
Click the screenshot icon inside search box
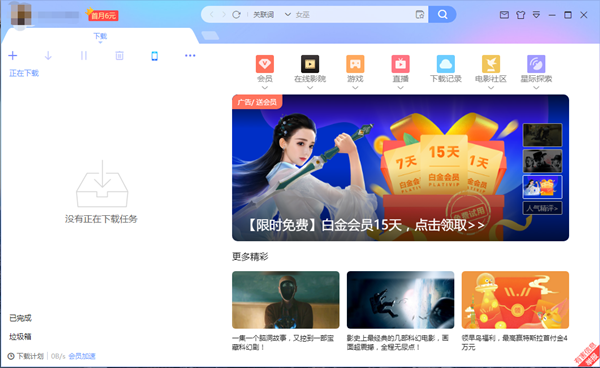click(420, 15)
